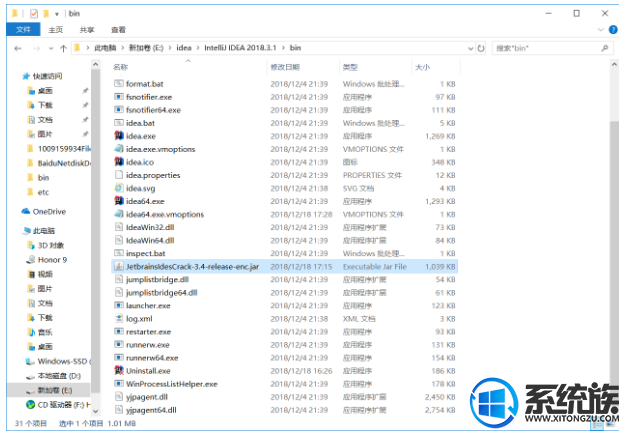This screenshot has height=431, width=619.
Task: Click the idea.ico icon file
Action: [x=119, y=162]
